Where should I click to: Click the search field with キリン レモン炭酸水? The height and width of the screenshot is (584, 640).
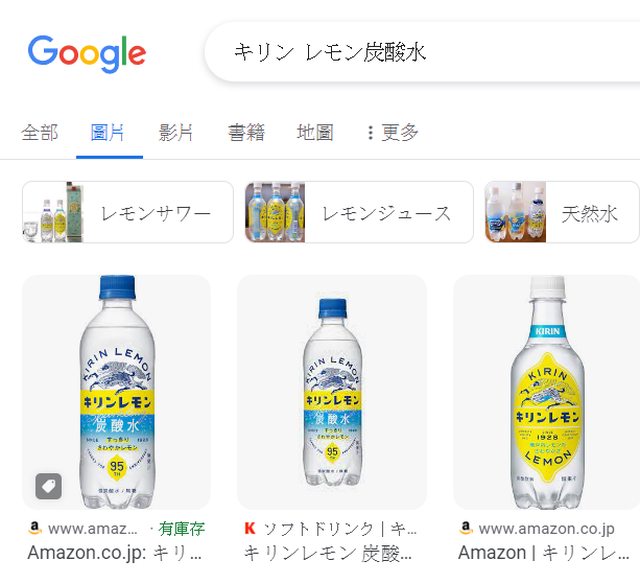pos(422,52)
